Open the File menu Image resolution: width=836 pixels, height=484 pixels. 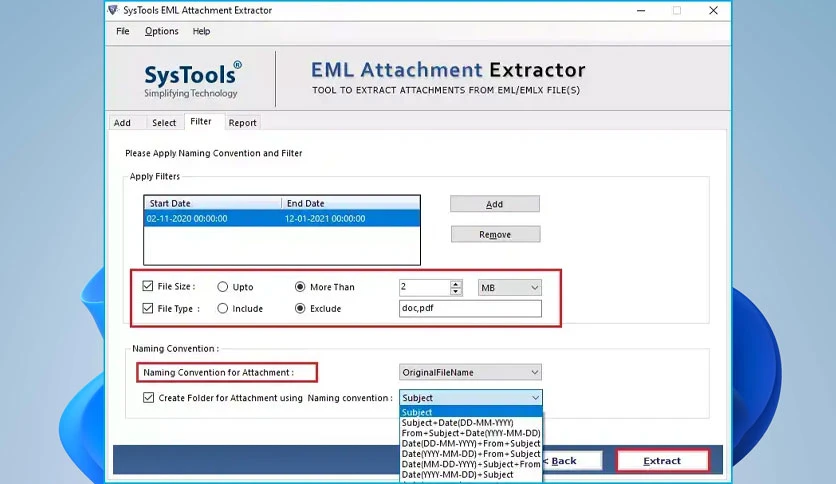point(123,31)
